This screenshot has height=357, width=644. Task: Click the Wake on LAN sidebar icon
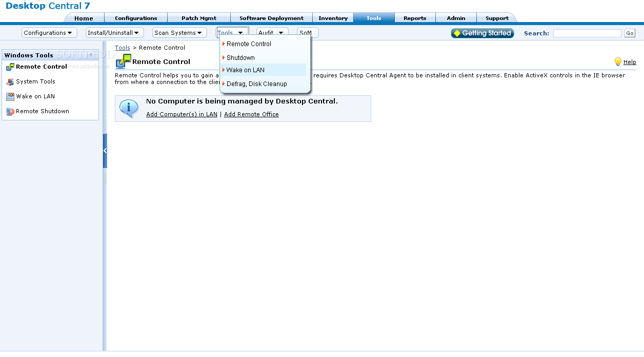pyautogui.click(x=10, y=96)
